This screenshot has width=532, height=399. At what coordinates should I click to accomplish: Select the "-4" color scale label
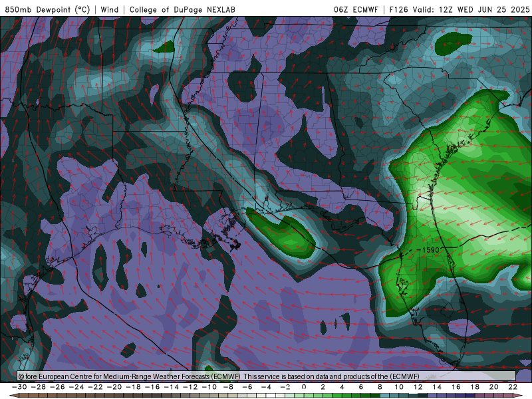coord(267,387)
